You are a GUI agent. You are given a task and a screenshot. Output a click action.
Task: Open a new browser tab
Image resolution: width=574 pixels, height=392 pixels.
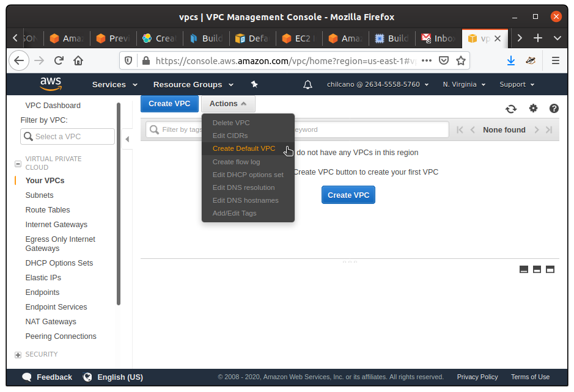pos(538,38)
